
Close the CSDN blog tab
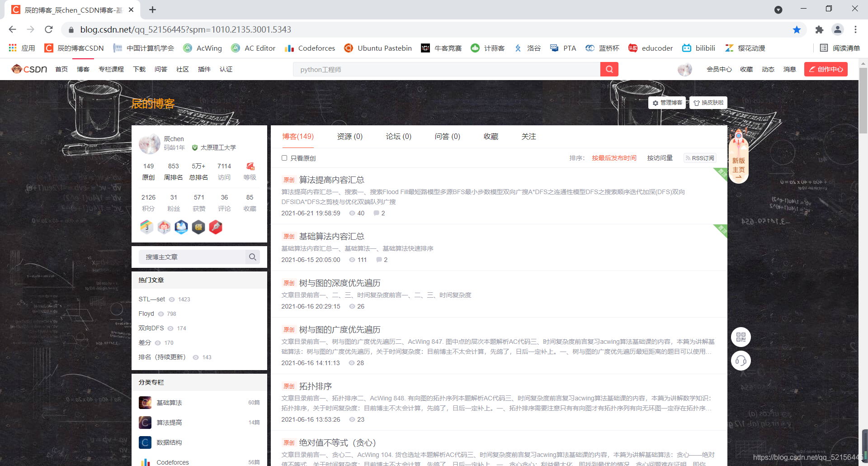[131, 10]
